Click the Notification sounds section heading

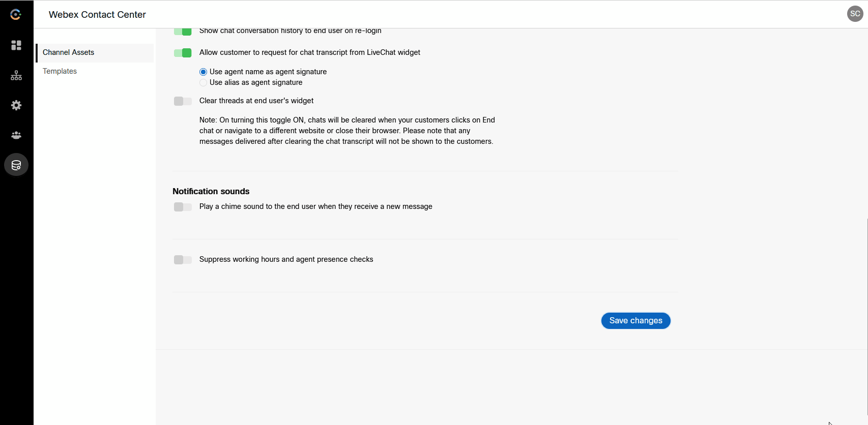(211, 191)
